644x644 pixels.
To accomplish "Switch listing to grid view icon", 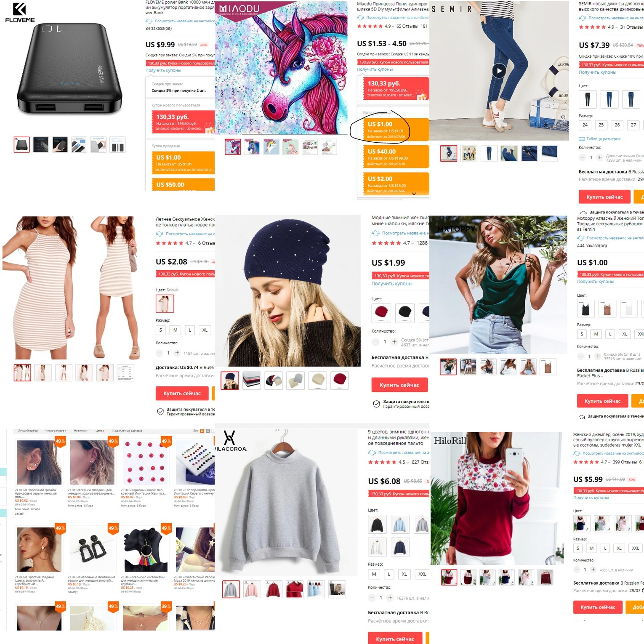I will click(202, 431).
